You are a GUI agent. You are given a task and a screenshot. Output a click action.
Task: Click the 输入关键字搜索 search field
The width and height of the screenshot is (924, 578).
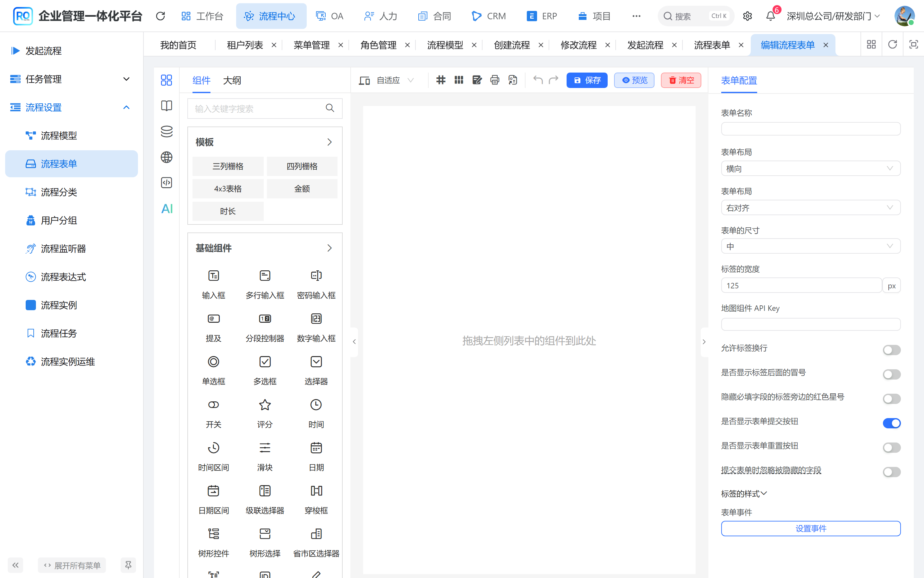pyautogui.click(x=265, y=109)
